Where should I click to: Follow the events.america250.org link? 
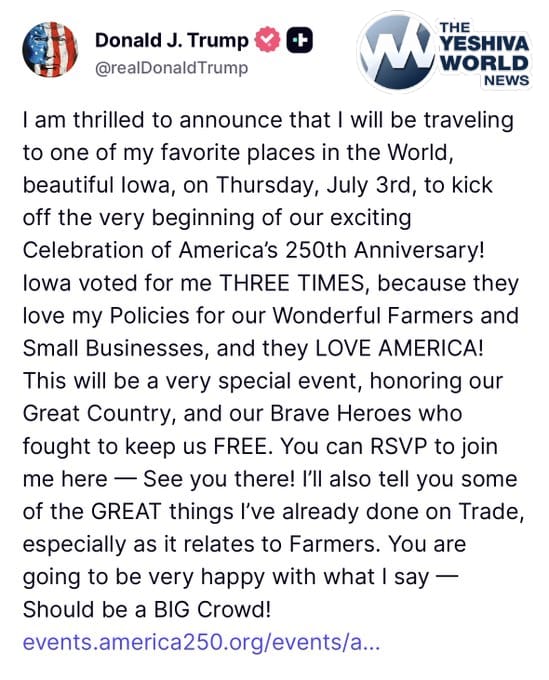(x=202, y=642)
